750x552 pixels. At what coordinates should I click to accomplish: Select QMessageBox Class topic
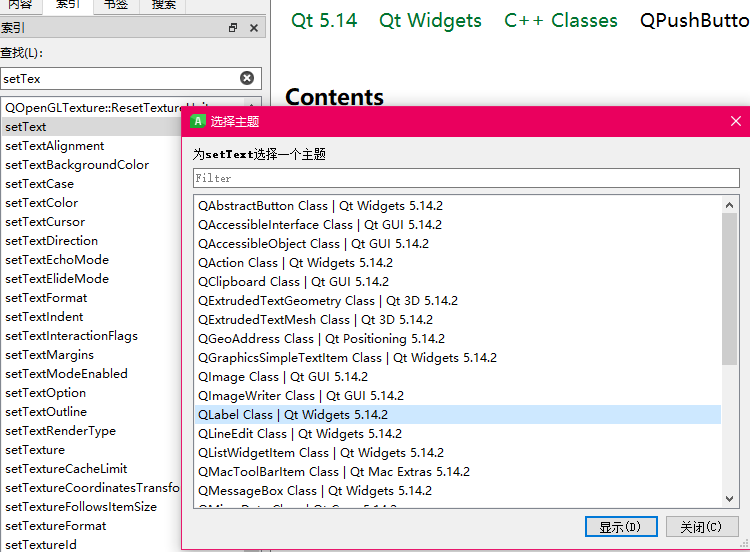click(458, 491)
